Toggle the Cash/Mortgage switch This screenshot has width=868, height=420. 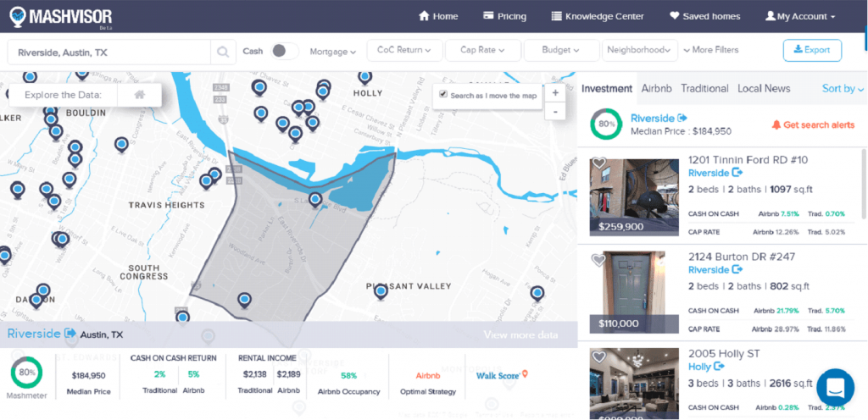(x=284, y=51)
